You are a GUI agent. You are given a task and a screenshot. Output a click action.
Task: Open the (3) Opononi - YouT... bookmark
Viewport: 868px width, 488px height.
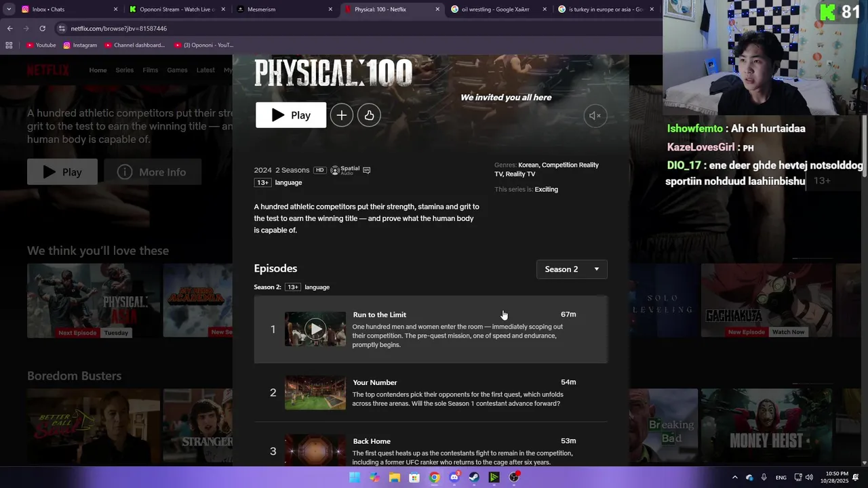tap(204, 45)
